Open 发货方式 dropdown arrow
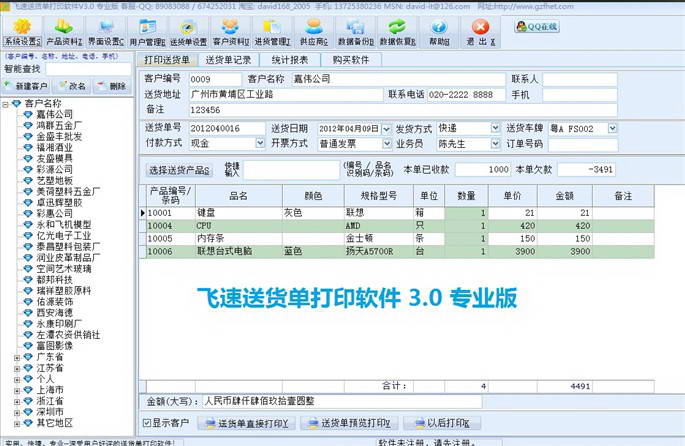This screenshot has width=685, height=446. pos(495,128)
